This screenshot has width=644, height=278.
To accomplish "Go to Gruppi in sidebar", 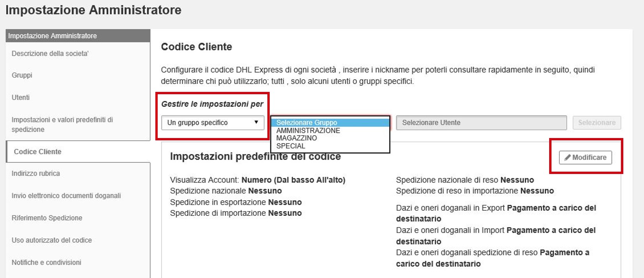I will pos(22,75).
